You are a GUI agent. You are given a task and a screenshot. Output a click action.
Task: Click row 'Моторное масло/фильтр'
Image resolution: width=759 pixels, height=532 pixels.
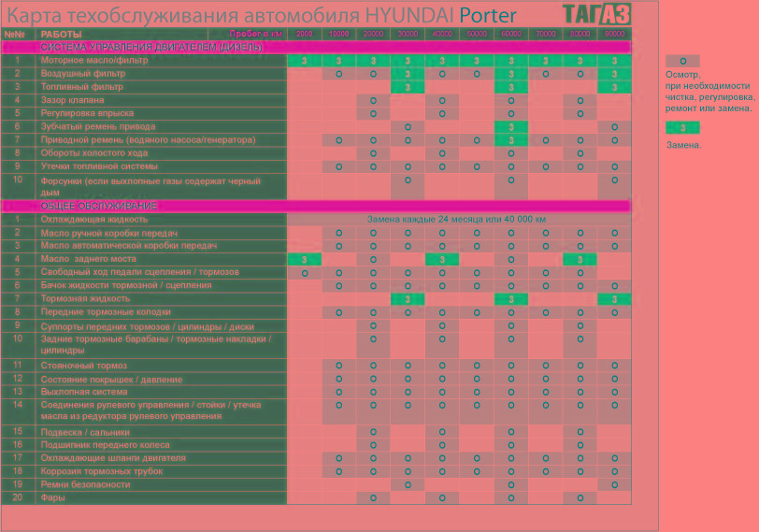317,61
